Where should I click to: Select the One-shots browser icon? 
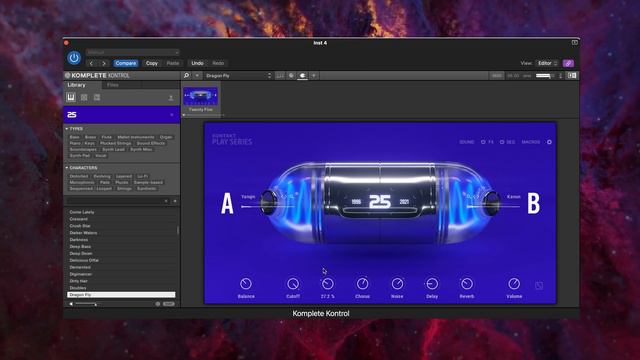tap(97, 97)
